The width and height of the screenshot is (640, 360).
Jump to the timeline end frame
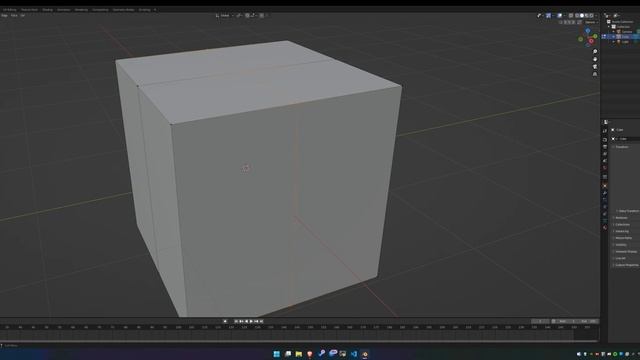(261, 321)
